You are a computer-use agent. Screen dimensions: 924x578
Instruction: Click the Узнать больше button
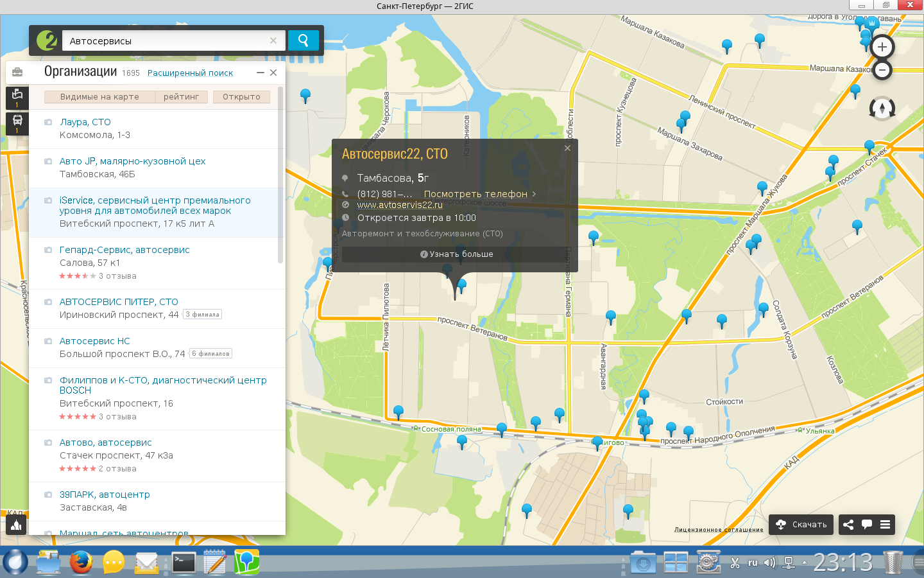pos(456,254)
